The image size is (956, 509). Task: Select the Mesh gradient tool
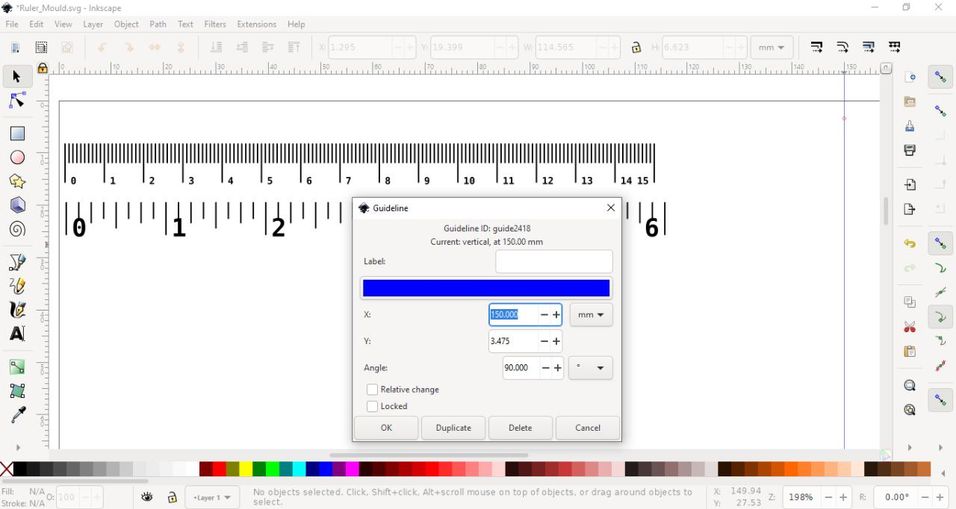(17, 391)
